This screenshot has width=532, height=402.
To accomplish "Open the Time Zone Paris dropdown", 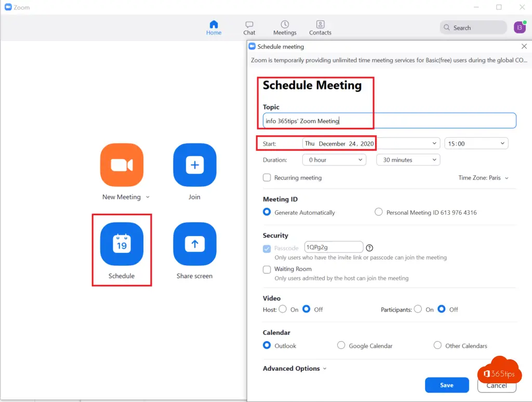I will (483, 178).
